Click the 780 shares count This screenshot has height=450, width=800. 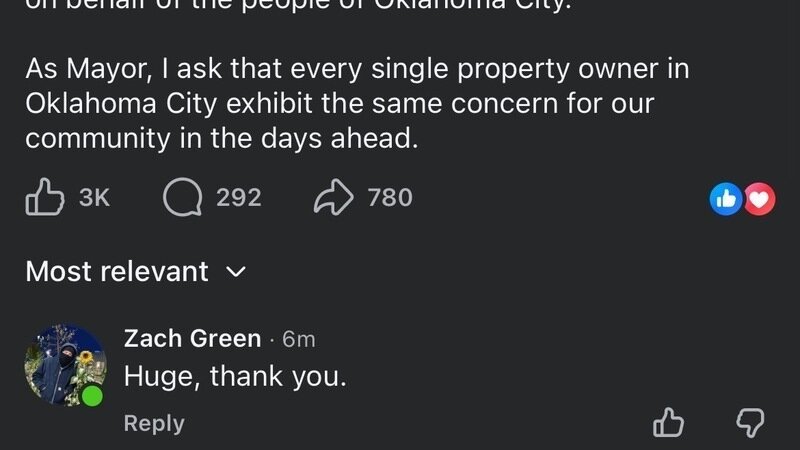(x=390, y=198)
